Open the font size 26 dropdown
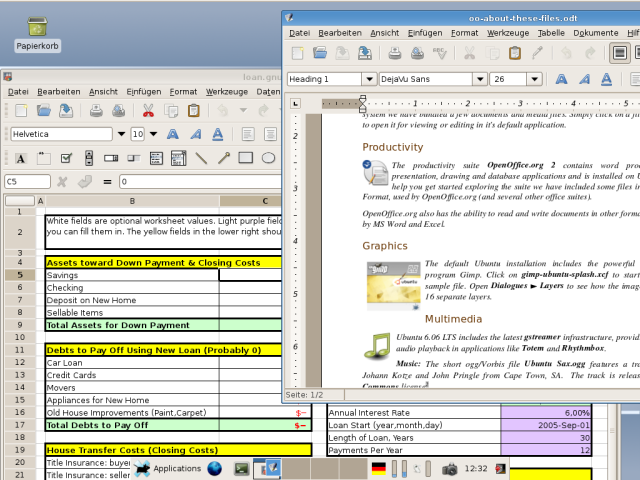 [x=534, y=79]
